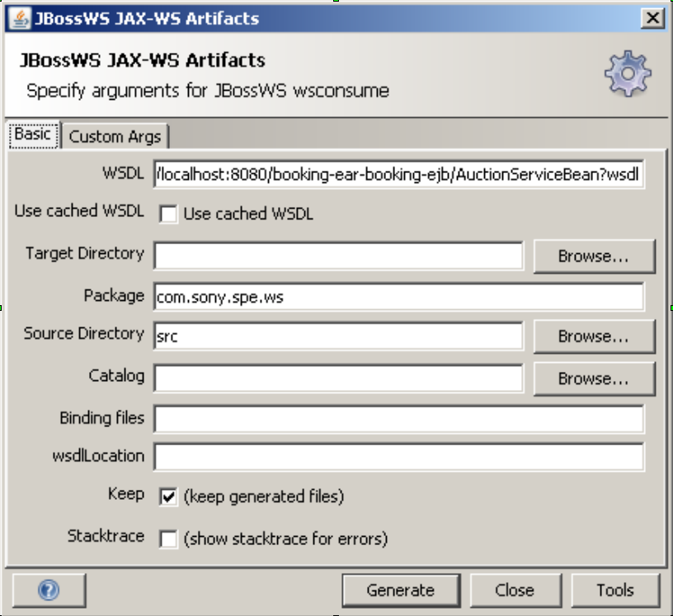
Task: Close the dialog with the X button
Action: tap(653, 18)
